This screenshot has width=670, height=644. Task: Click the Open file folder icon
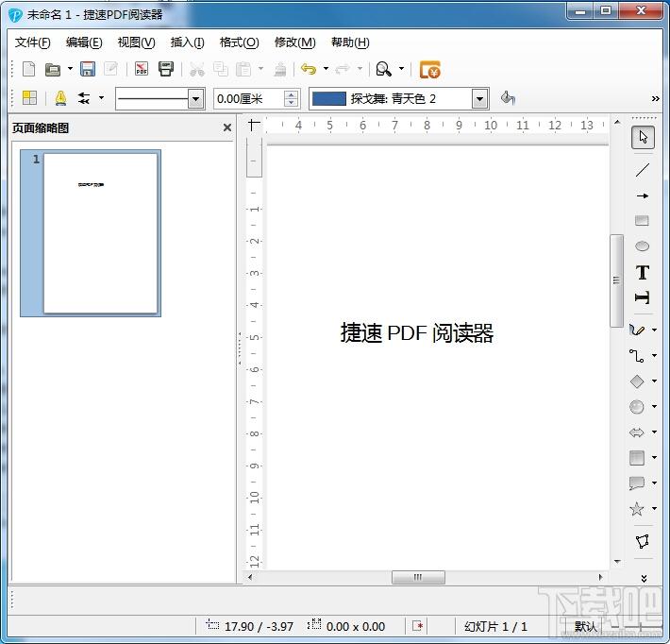tap(53, 69)
